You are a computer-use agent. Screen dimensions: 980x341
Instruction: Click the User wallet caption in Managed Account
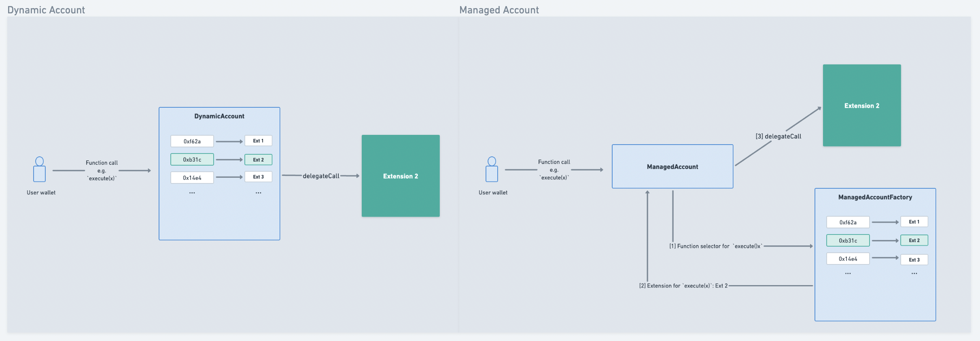493,193
